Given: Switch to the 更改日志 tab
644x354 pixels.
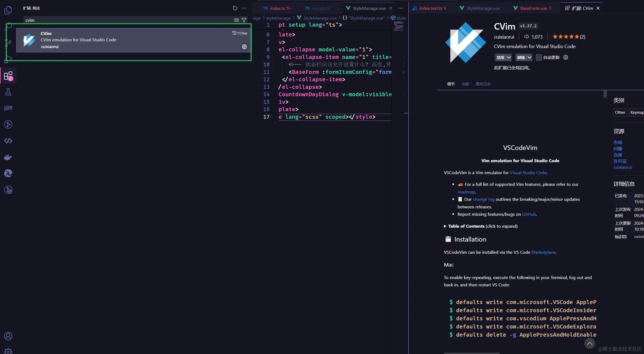Looking at the screenshot, I should click(x=483, y=84).
